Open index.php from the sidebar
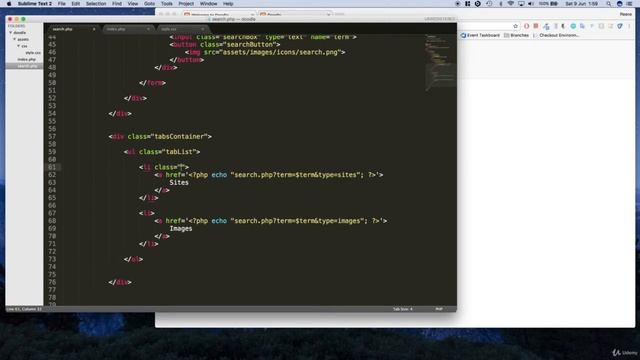Screen dimensions: 640x360 click(x=27, y=59)
